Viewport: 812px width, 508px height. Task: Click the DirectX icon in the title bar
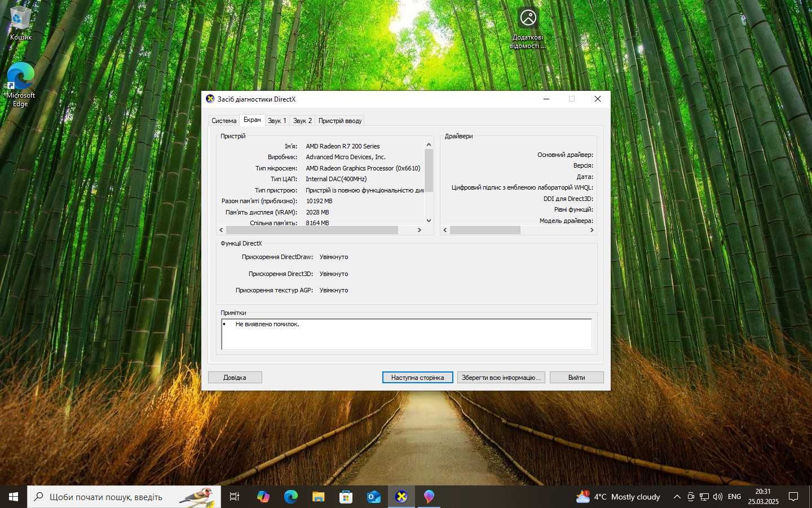tap(210, 99)
